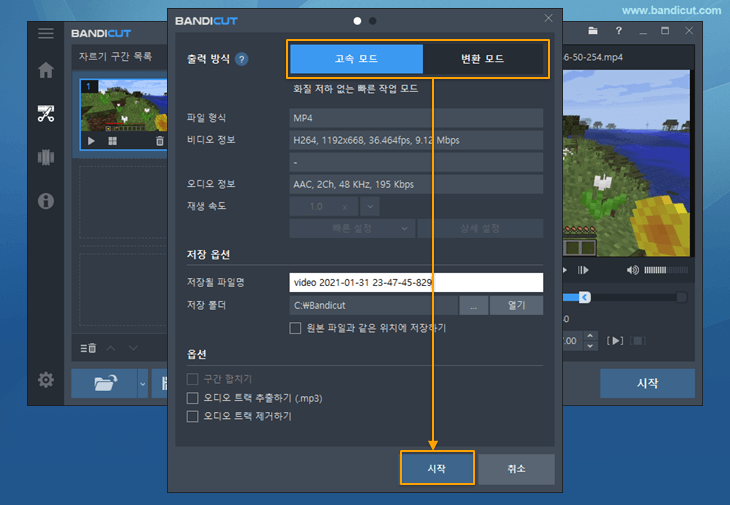Click the AAC audio info text
The width and height of the screenshot is (730, 505).
point(353,184)
